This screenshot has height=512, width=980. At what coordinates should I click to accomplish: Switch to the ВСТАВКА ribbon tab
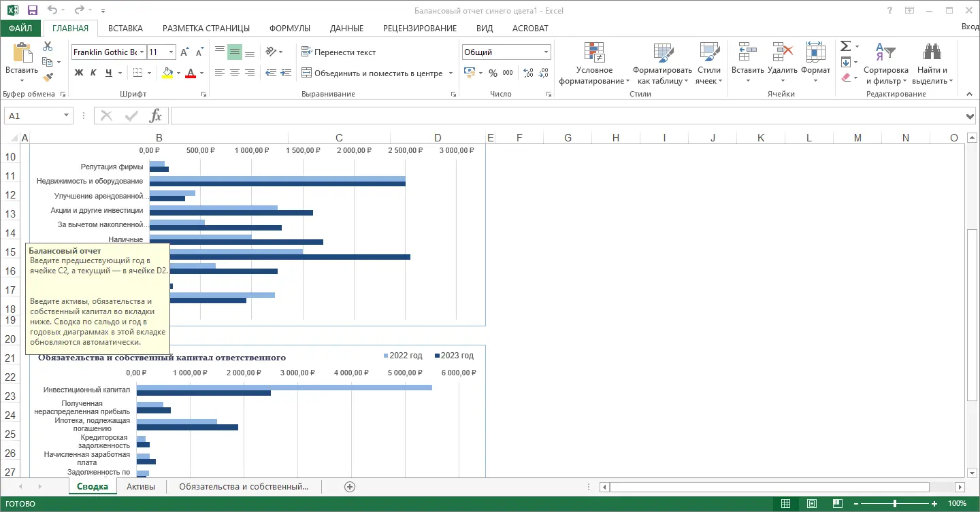(125, 28)
